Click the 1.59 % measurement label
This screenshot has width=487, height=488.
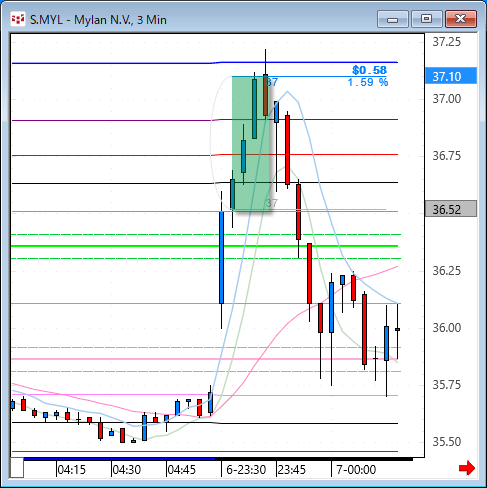tap(368, 82)
